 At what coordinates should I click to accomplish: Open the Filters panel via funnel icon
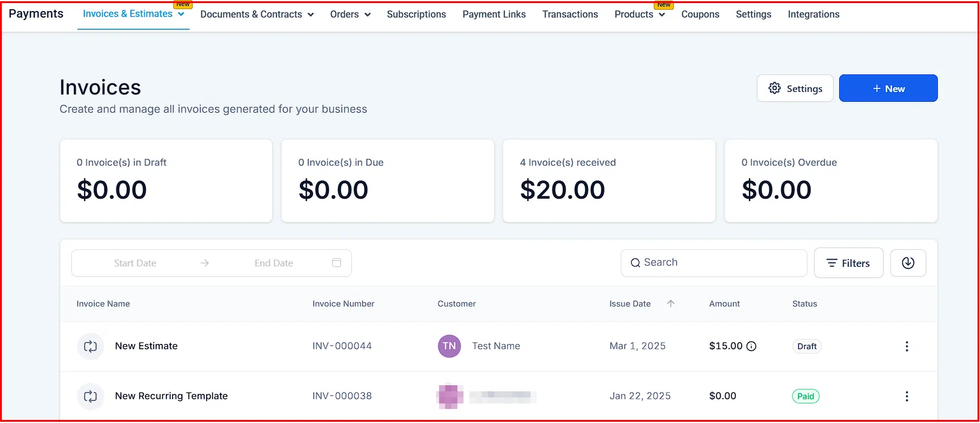click(x=848, y=263)
